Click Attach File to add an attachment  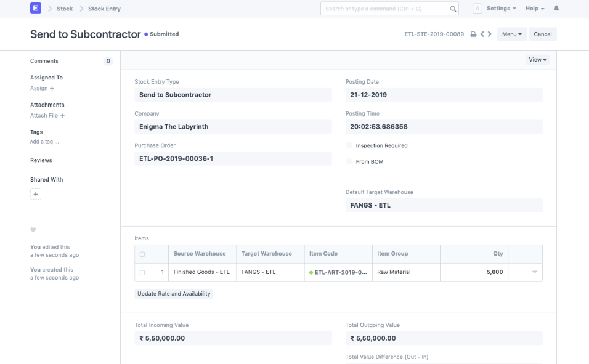[44, 115]
